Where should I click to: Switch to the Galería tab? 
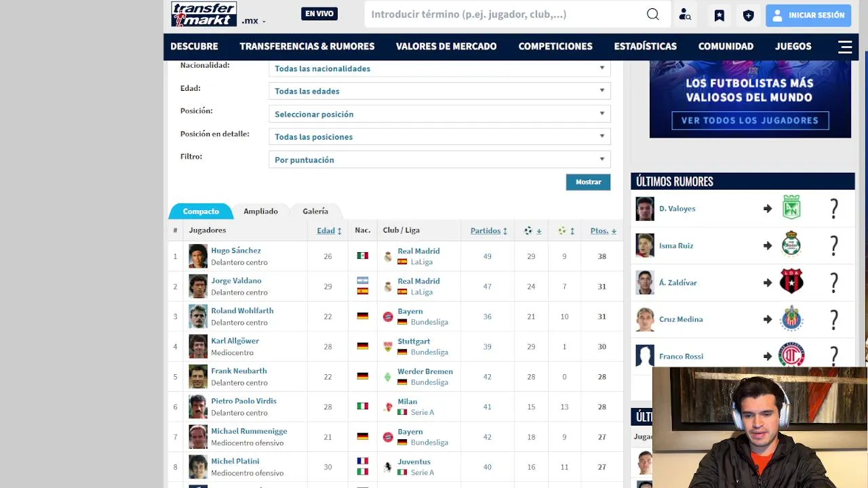(315, 211)
